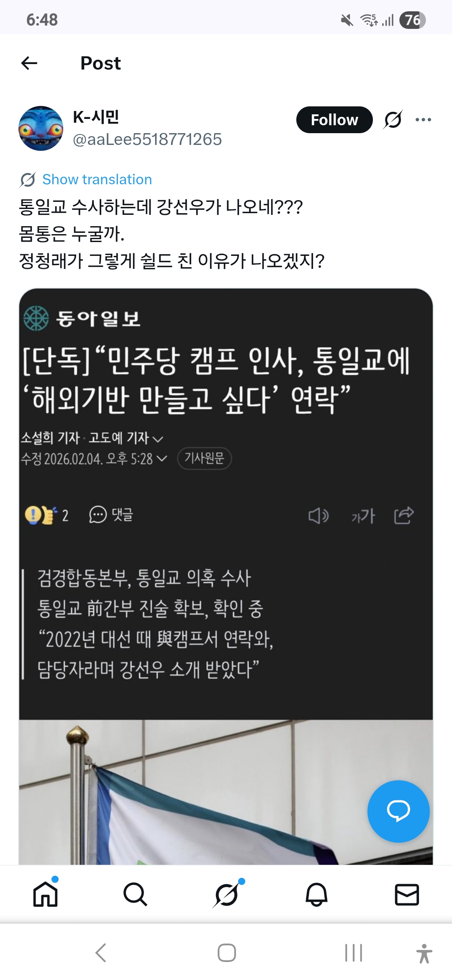Viewport: 452px width, 980px height.
Task: Open the Grok icon beside Follow button
Action: click(x=393, y=120)
